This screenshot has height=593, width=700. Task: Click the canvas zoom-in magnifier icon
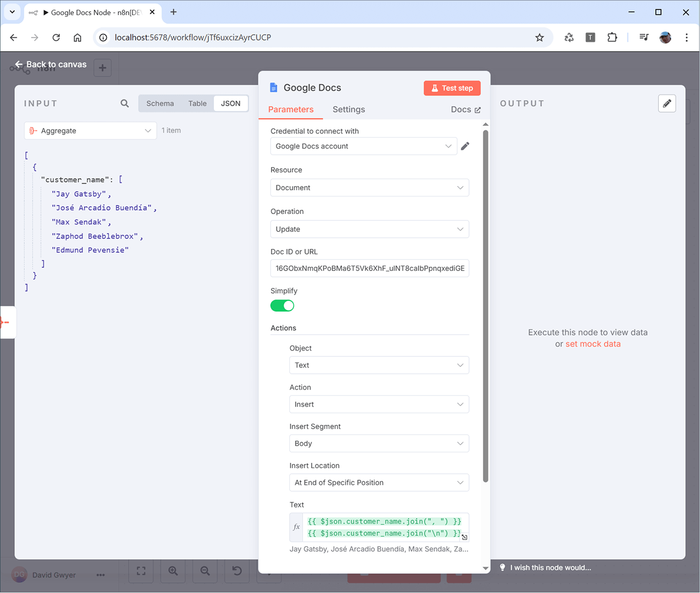point(173,571)
